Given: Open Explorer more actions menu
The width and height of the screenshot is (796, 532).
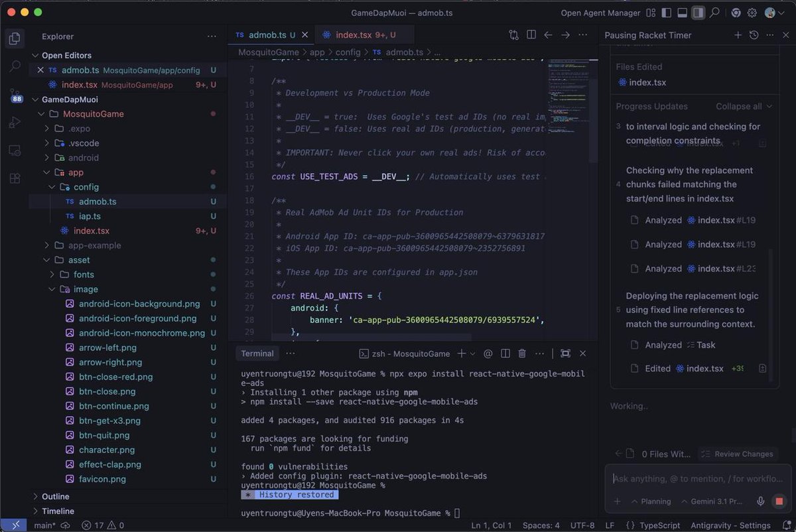Looking at the screenshot, I should pyautogui.click(x=212, y=36).
